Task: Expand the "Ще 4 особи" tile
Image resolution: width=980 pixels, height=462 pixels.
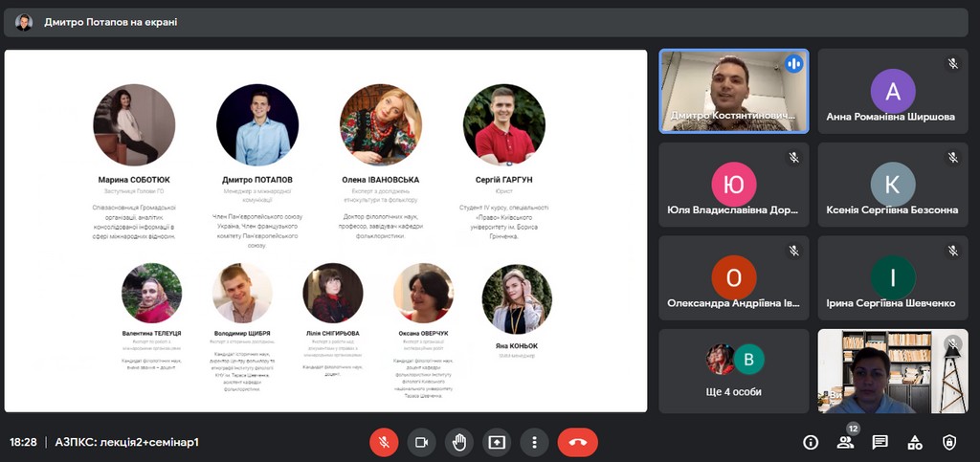Action: 734,371
